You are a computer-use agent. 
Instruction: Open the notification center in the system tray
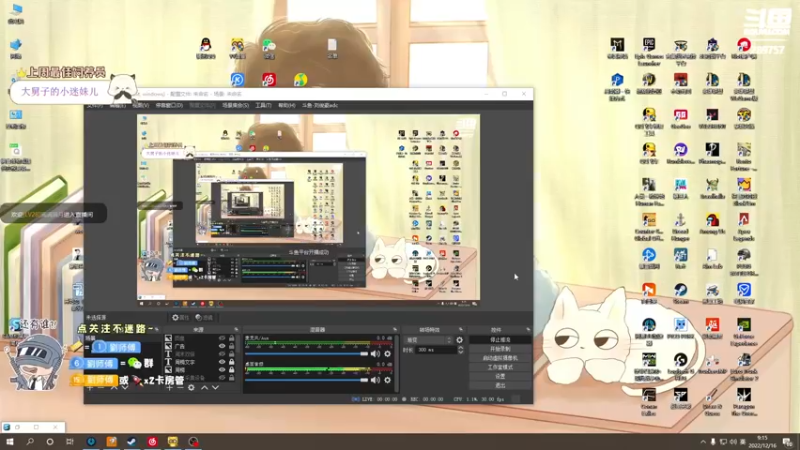tap(788, 442)
